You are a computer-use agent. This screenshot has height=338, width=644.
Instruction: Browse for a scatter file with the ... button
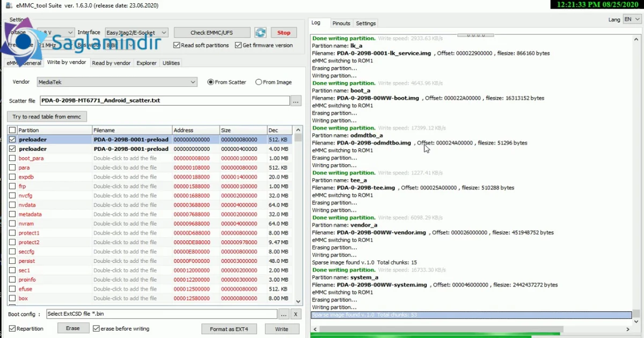(x=296, y=100)
